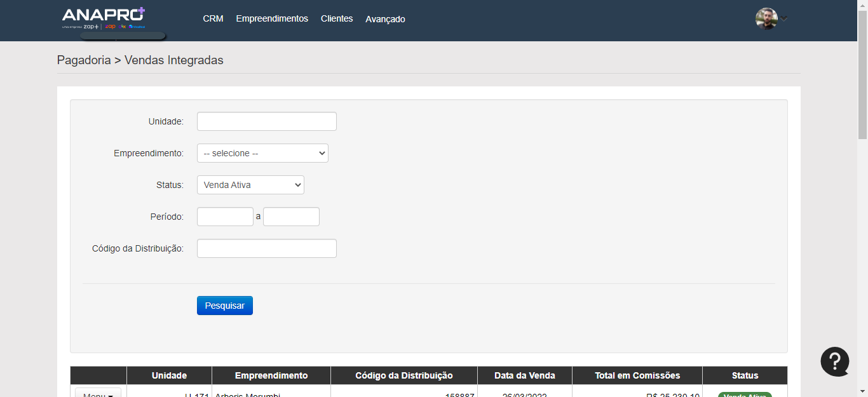Image resolution: width=868 pixels, height=397 pixels.
Task: Click the Total em Comissões column header
Action: pyautogui.click(x=637, y=375)
